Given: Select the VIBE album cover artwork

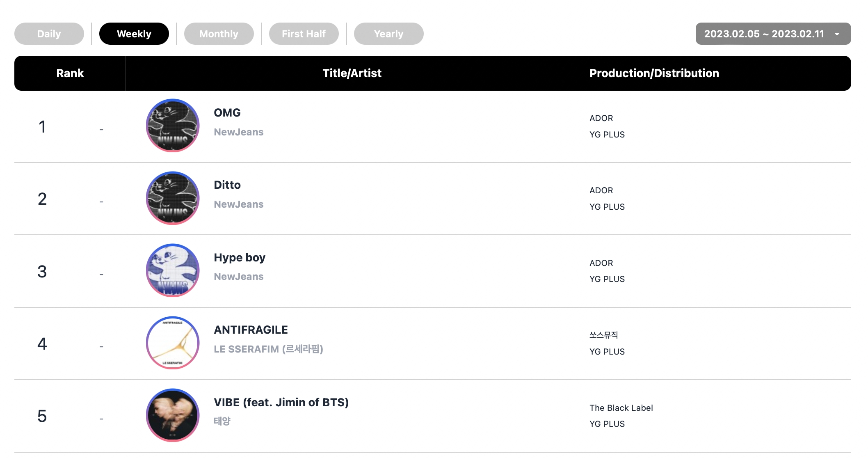Looking at the screenshot, I should [x=173, y=415].
